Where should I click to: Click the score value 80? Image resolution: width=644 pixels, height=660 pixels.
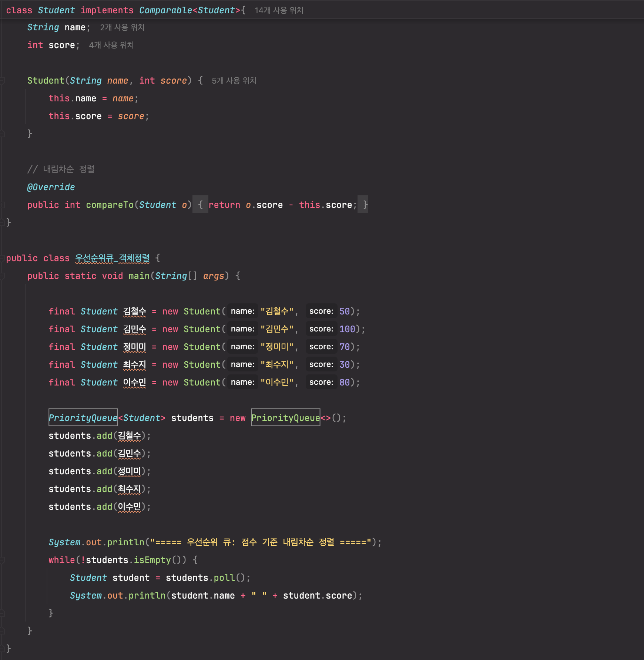(345, 383)
